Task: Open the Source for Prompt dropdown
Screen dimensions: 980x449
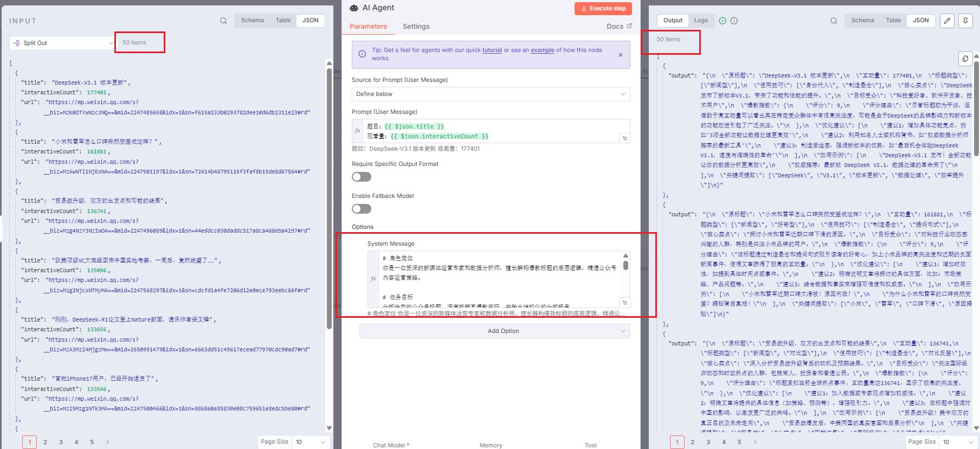Action: [491, 94]
